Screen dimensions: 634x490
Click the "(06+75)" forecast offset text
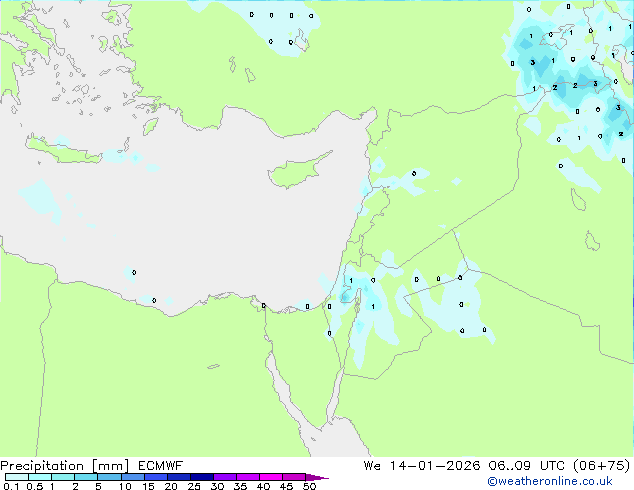point(602,466)
